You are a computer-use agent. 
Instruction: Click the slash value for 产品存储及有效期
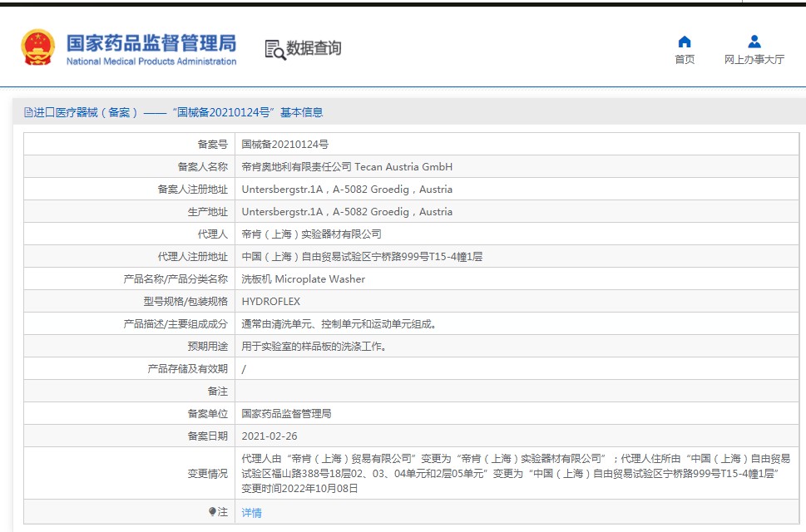(244, 369)
